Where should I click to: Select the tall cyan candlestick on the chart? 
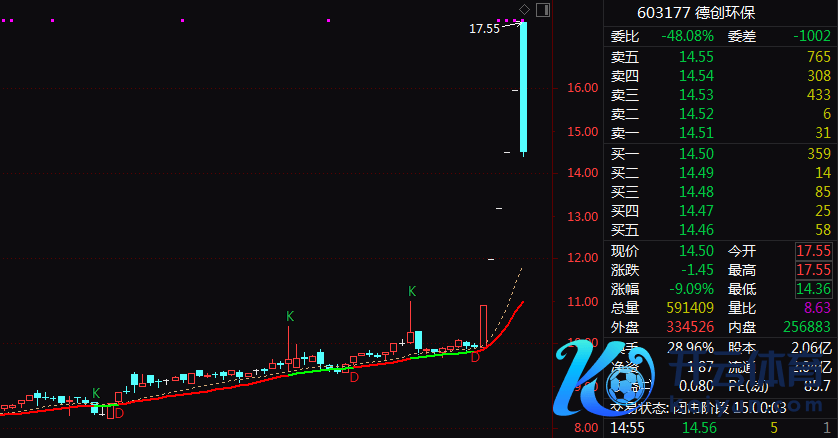tap(523, 87)
